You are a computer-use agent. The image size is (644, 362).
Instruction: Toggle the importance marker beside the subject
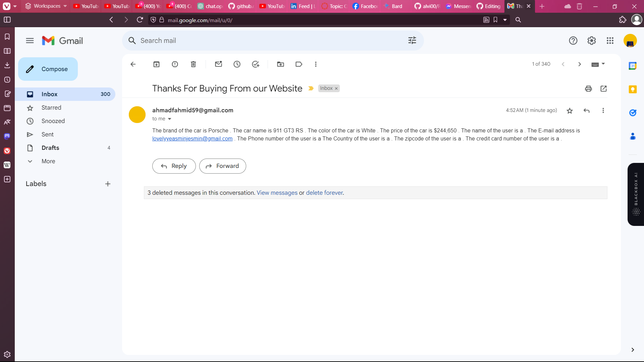coord(311,88)
